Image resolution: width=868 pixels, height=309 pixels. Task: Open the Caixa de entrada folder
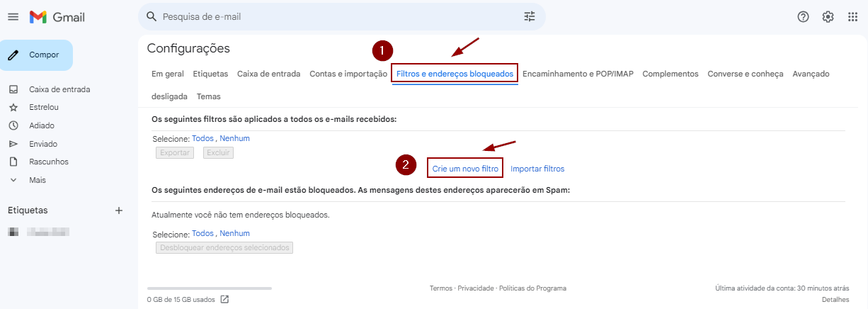pyautogui.click(x=59, y=89)
